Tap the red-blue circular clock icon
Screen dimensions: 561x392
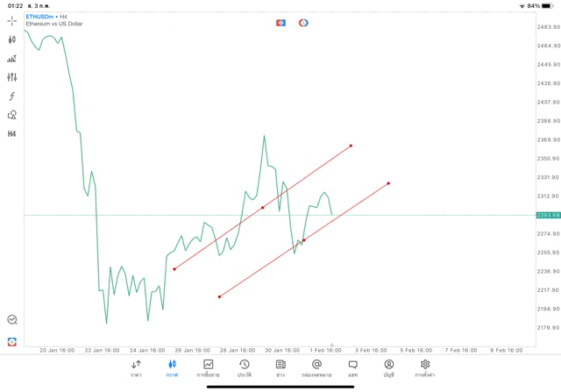(x=303, y=22)
